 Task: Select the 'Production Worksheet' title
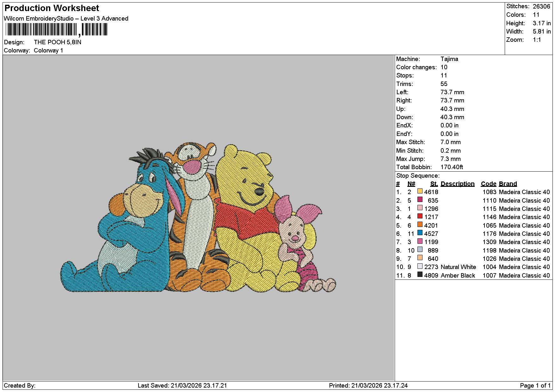52,8
